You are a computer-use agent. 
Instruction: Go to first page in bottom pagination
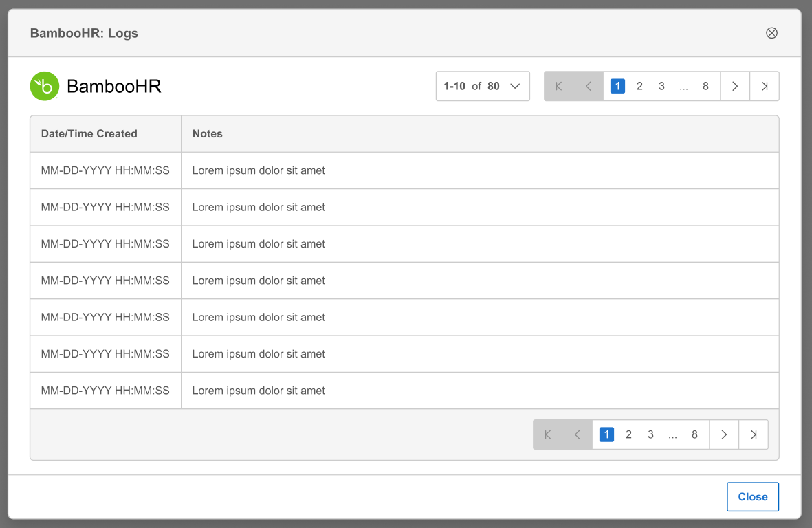548,434
